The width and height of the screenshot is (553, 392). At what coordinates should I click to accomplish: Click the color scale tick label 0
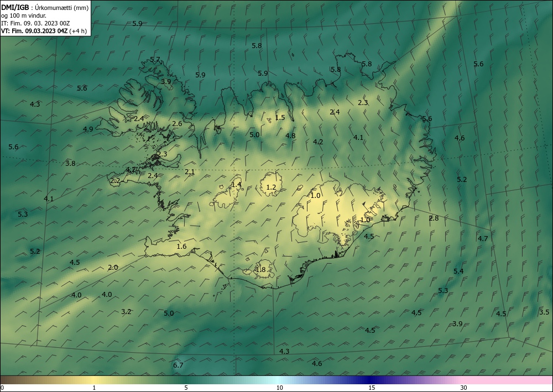(x=2, y=388)
